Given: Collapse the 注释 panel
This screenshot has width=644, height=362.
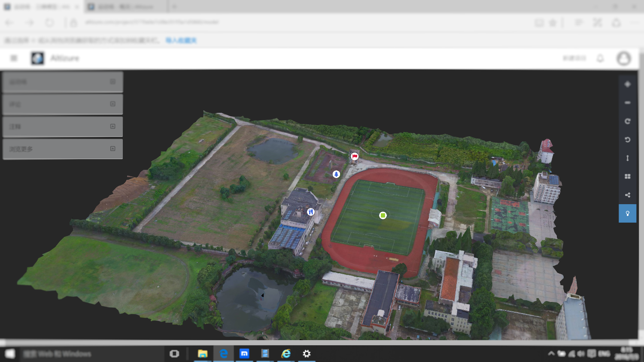Looking at the screenshot, I should (x=112, y=126).
